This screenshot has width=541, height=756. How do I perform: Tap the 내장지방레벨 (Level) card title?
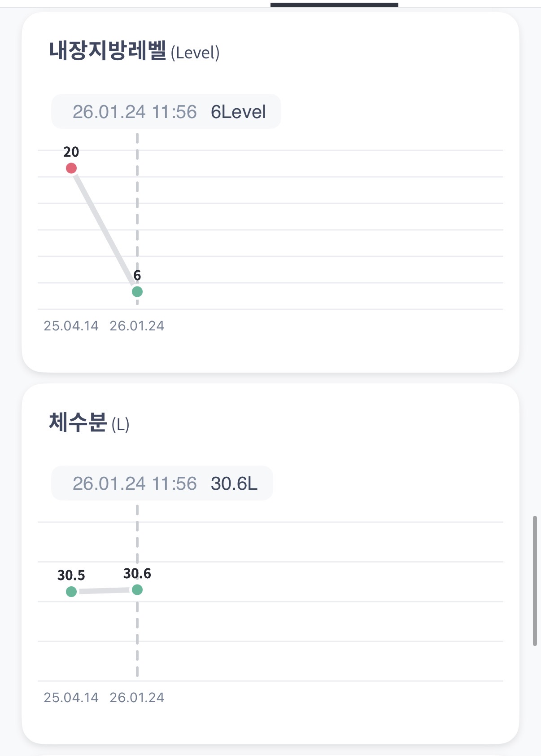(134, 51)
